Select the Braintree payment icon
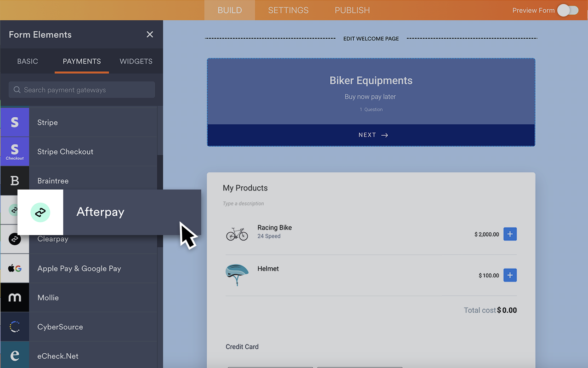The height and width of the screenshot is (368, 588). (x=15, y=180)
